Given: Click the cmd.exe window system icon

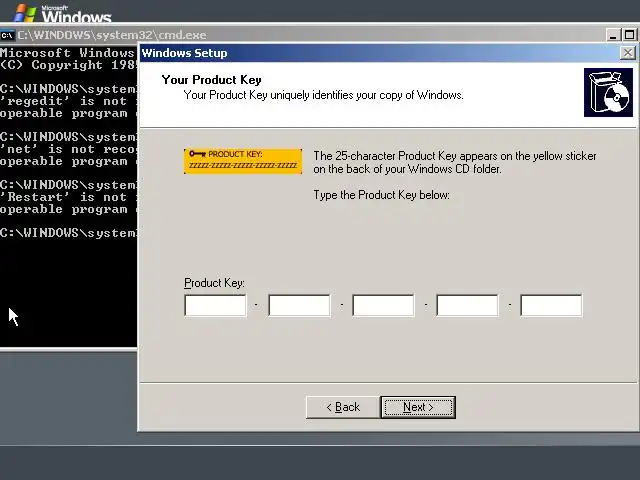Looking at the screenshot, I should 7,35.
